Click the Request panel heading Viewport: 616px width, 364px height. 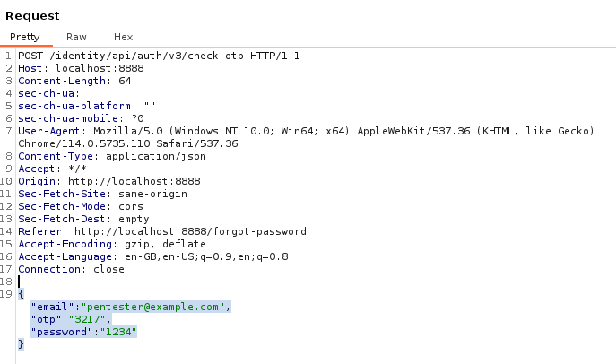(x=32, y=15)
